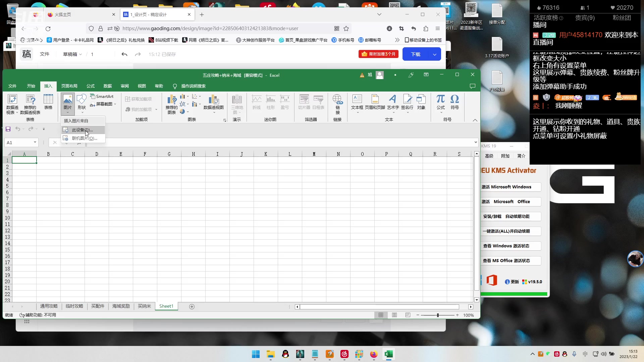
Task: Click 激活 Microsoft Office button
Action: pos(511,201)
